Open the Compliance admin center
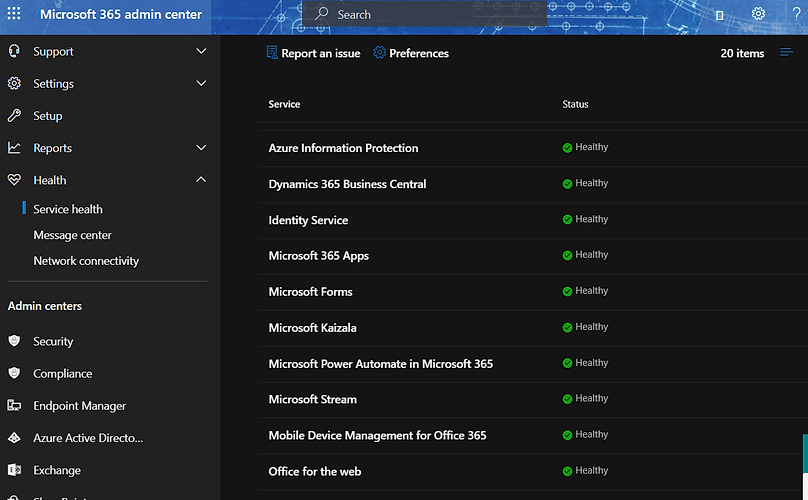This screenshot has height=500, width=808. click(63, 374)
